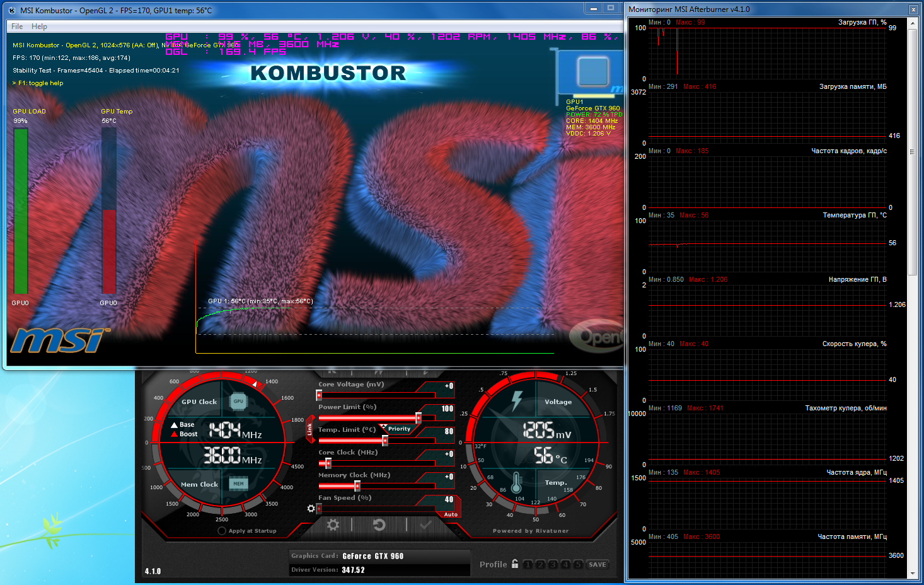Viewport: 924px width, 585px height.
Task: Select profile slot 2
Action: [x=540, y=564]
